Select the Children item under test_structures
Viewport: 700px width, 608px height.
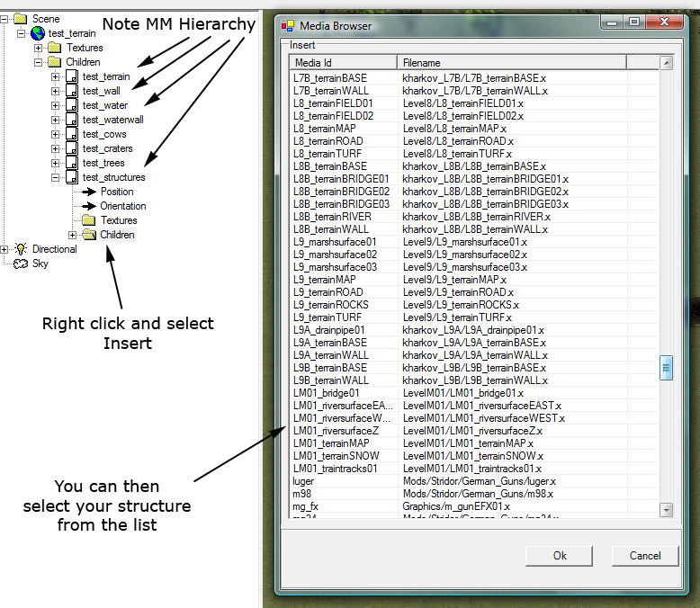click(117, 235)
